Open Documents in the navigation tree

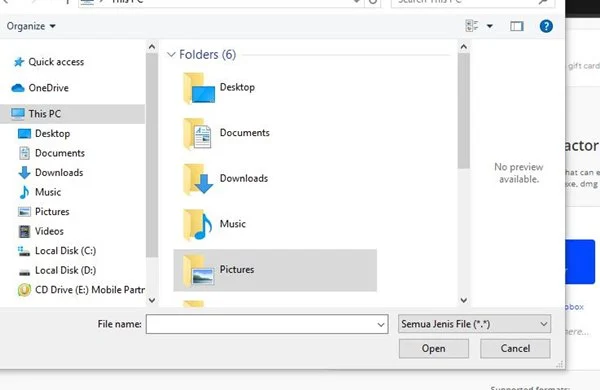[60, 153]
